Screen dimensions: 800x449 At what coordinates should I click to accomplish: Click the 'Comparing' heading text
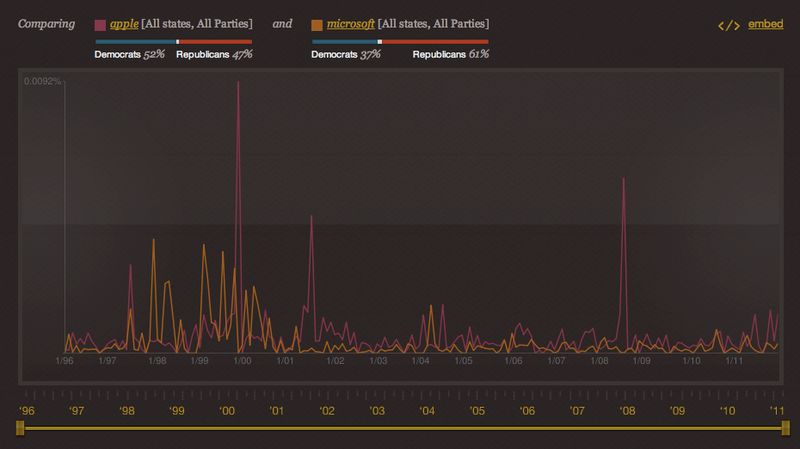(46, 24)
